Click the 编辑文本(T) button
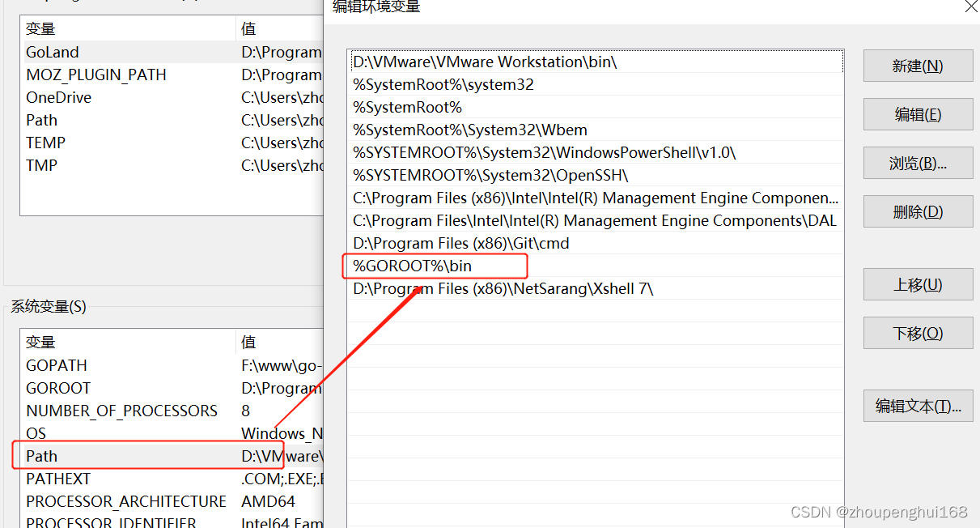The image size is (980, 528). pos(918,406)
